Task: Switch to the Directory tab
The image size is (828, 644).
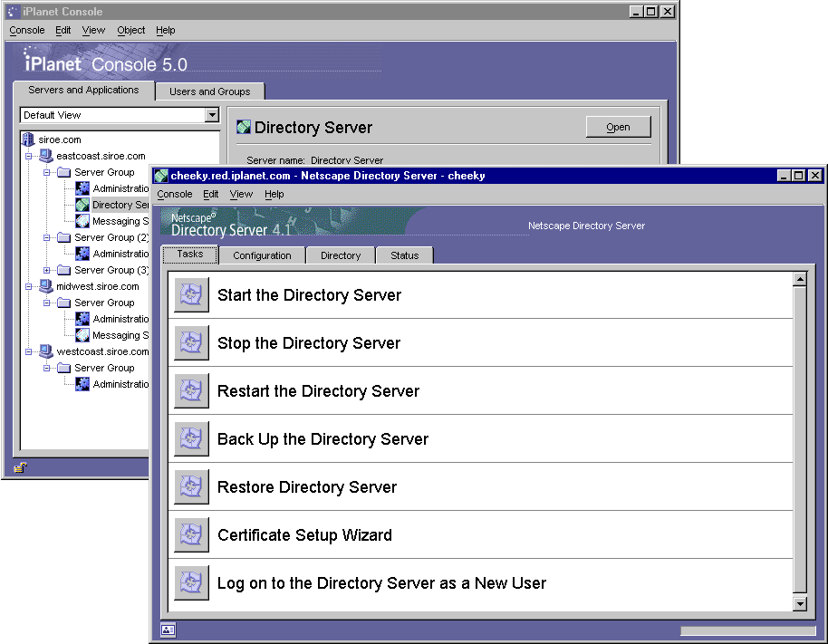Action: tap(341, 255)
